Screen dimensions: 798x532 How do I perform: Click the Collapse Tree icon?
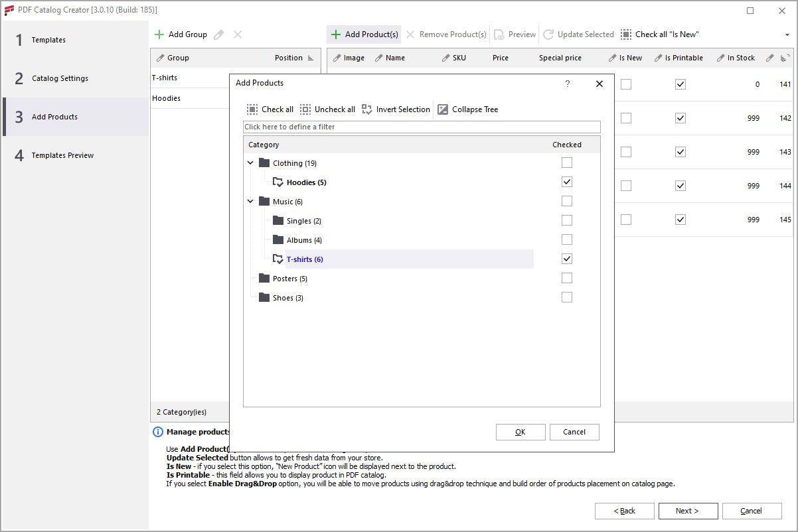tap(443, 109)
